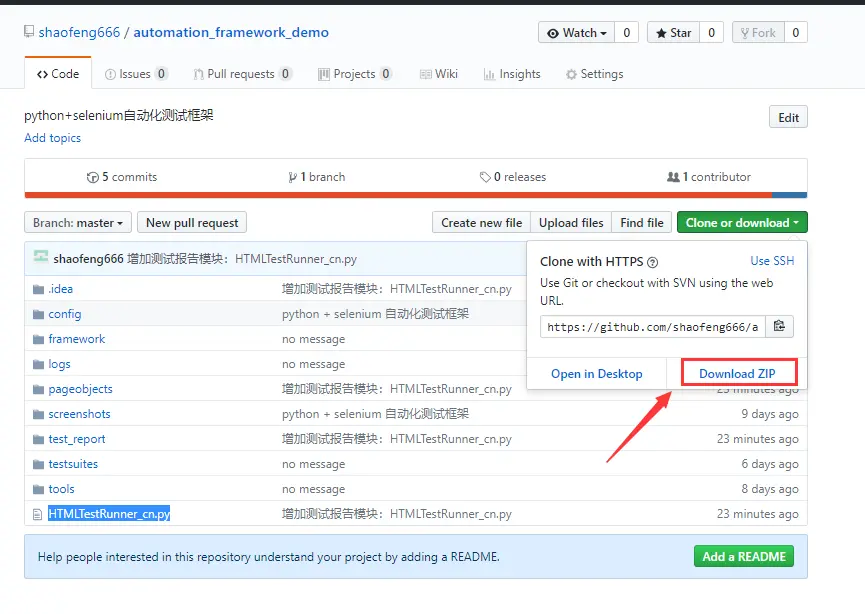
Task: Click the repository book icon near shaofeng666
Action: point(29,32)
